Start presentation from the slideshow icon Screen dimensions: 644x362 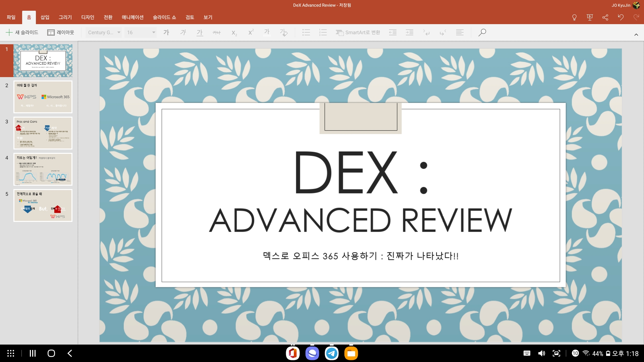[x=590, y=17]
